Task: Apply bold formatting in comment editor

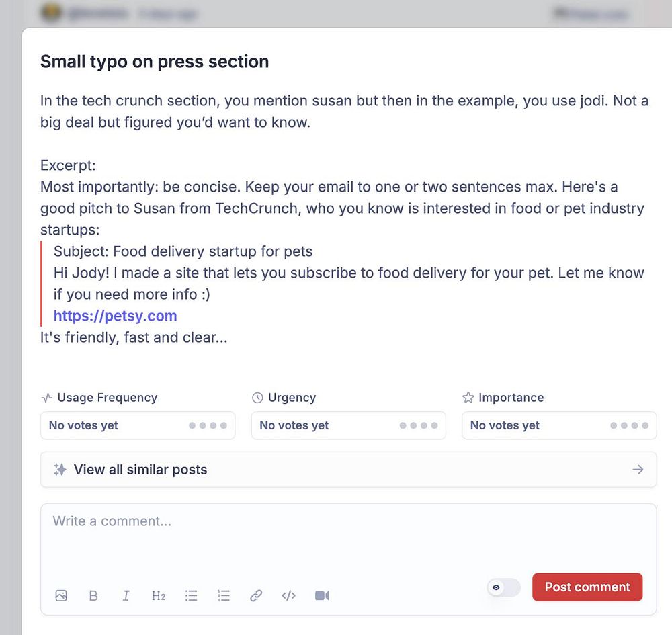Action: tap(93, 595)
